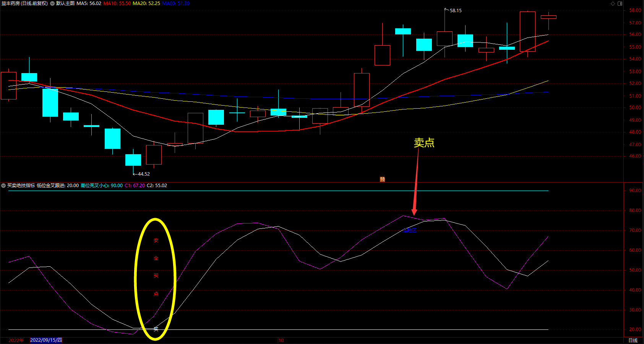Open the 买卖绝技指标 indicator dropdown arrow
This screenshot has height=344, width=644.
pyautogui.click(x=3, y=186)
